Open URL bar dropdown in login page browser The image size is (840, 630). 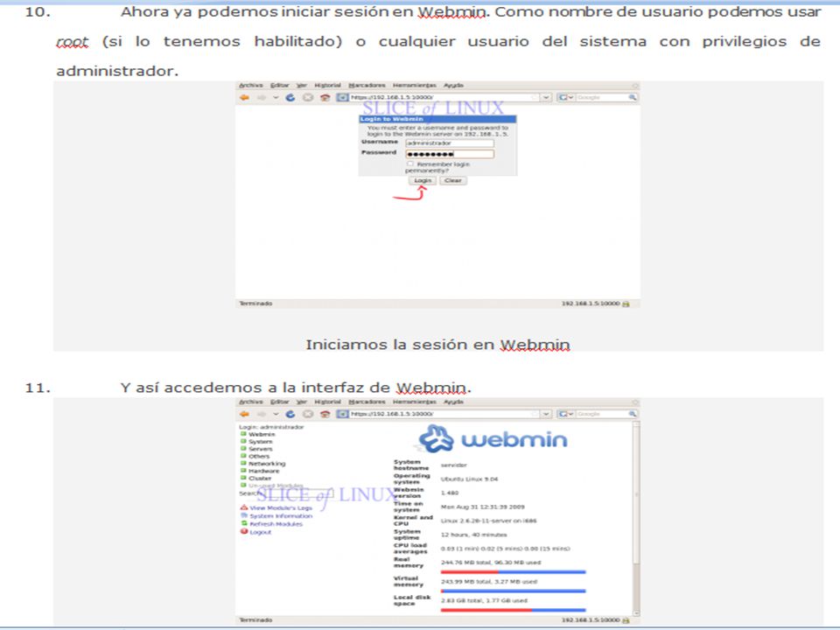(546, 97)
